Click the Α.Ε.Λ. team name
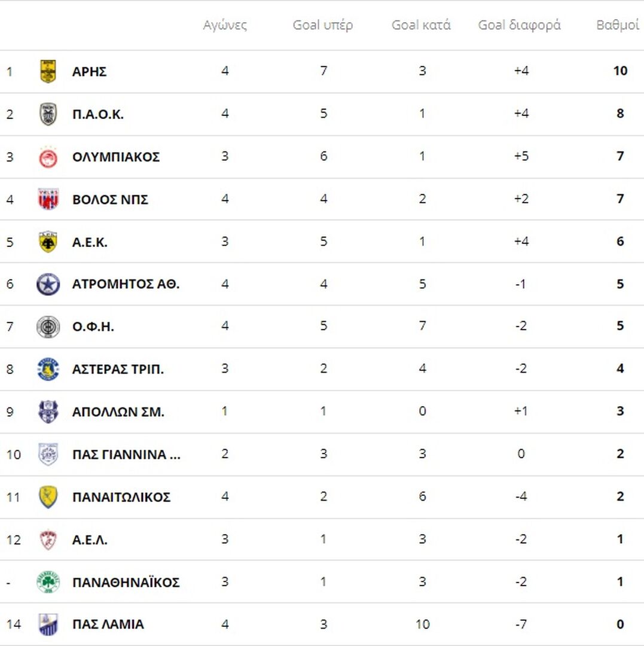 (x=90, y=540)
